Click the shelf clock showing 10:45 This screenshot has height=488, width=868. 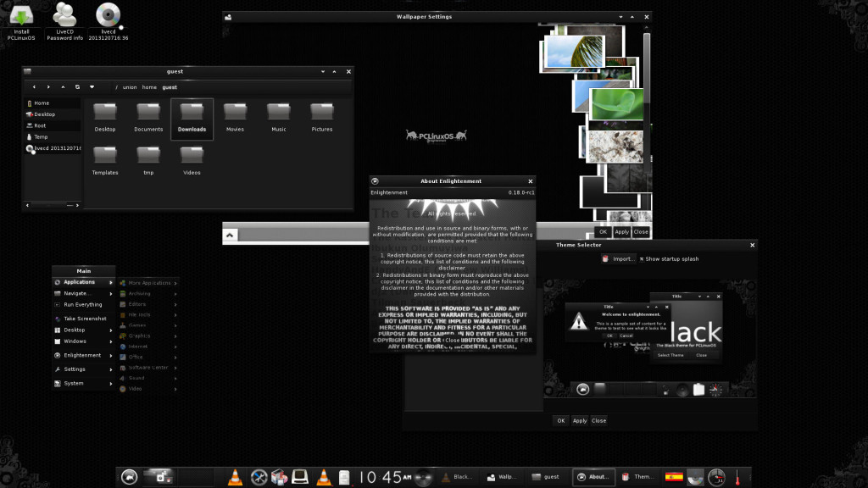point(386,477)
